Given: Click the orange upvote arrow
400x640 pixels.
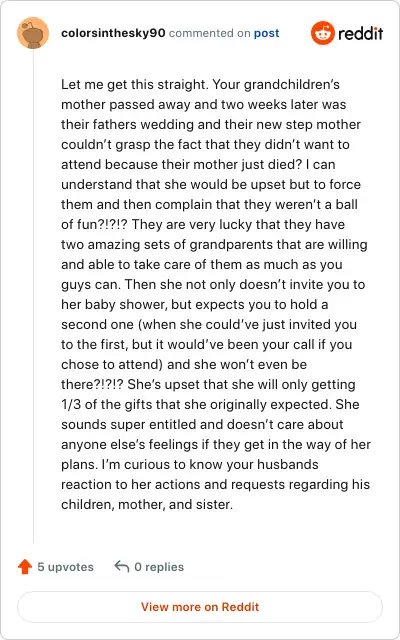Looking at the screenshot, I should point(25,567).
